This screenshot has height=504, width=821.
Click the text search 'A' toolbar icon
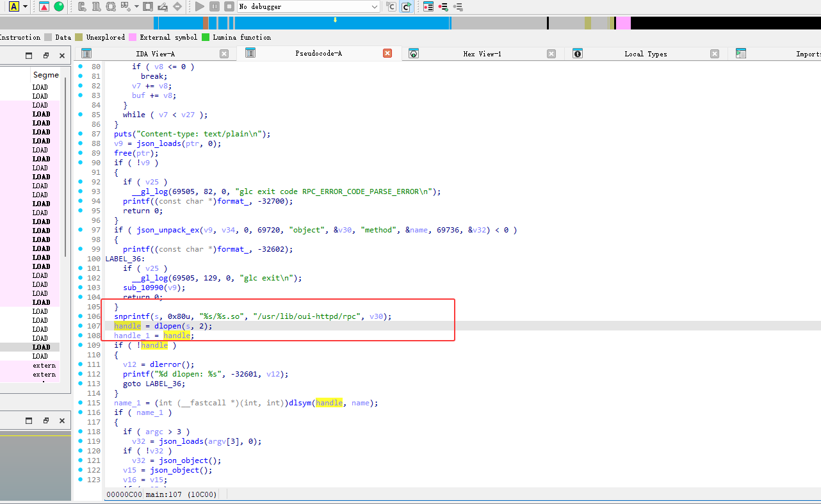click(13, 6)
